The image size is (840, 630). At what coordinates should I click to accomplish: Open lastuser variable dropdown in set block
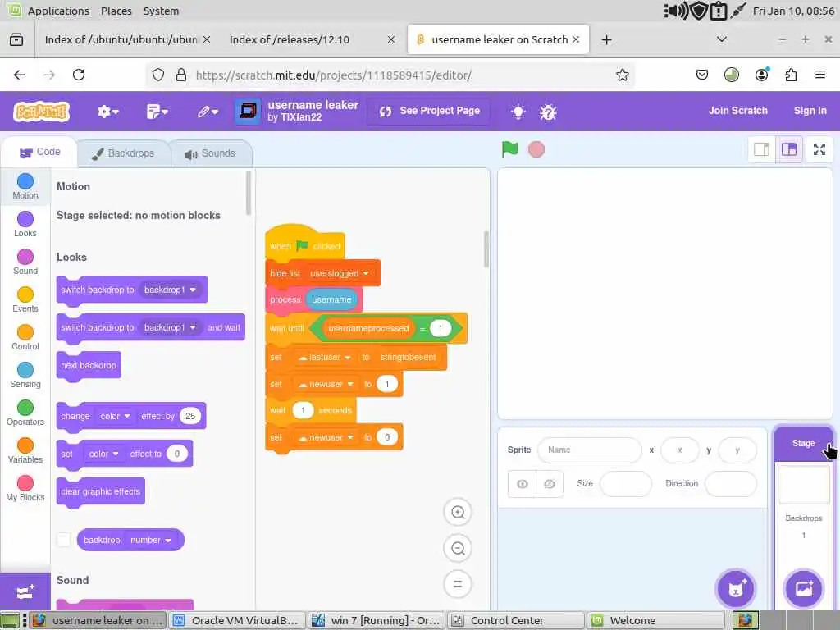[324, 358]
